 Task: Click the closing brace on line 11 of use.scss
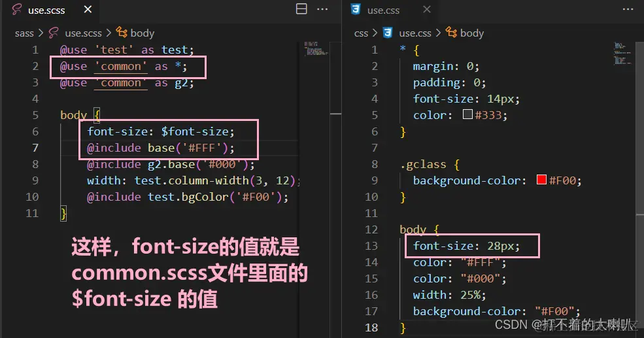tap(63, 214)
